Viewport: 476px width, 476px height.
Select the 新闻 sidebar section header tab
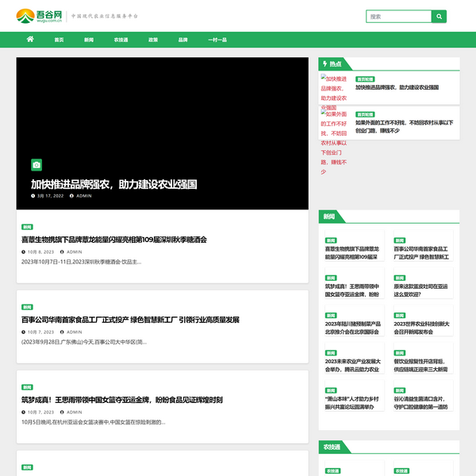coord(328,216)
